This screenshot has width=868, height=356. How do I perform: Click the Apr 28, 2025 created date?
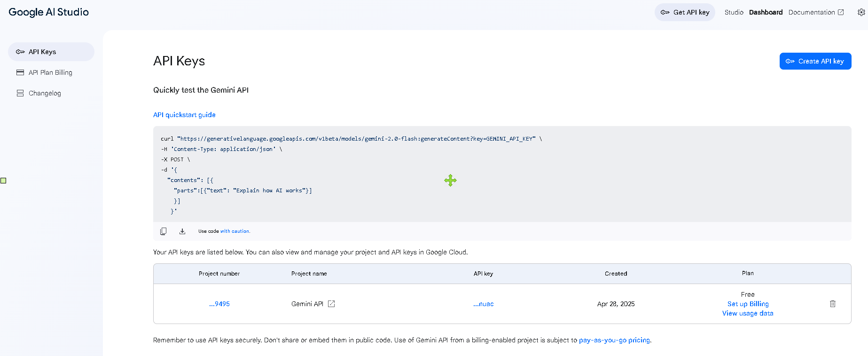click(616, 304)
